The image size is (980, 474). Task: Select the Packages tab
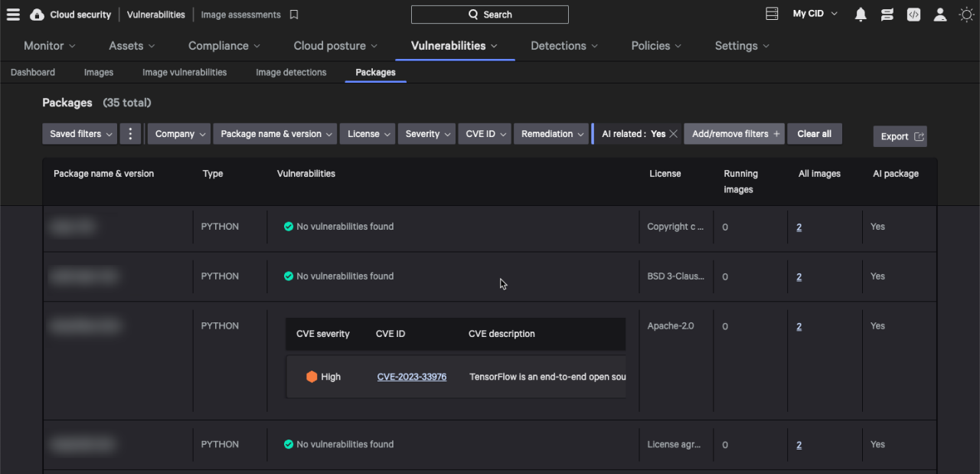[376, 72]
